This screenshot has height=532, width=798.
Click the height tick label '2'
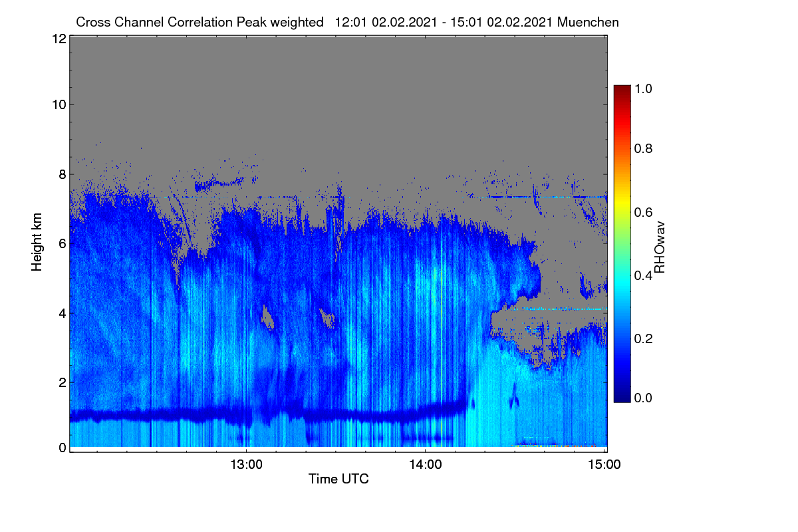click(62, 382)
